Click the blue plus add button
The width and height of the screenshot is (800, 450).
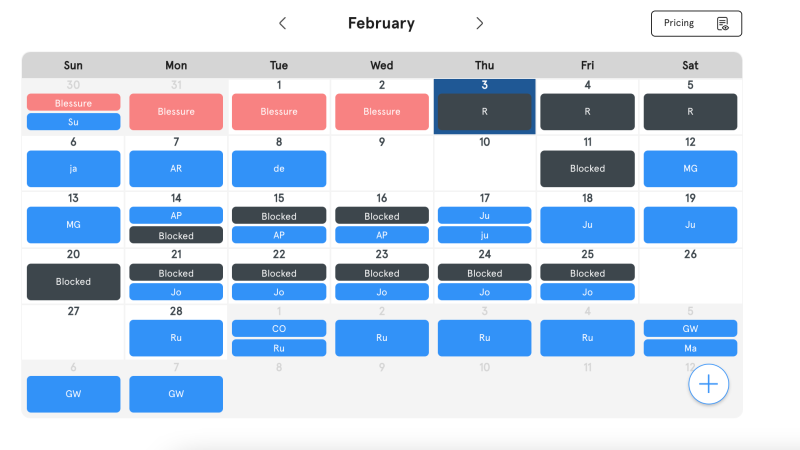pyautogui.click(x=708, y=385)
